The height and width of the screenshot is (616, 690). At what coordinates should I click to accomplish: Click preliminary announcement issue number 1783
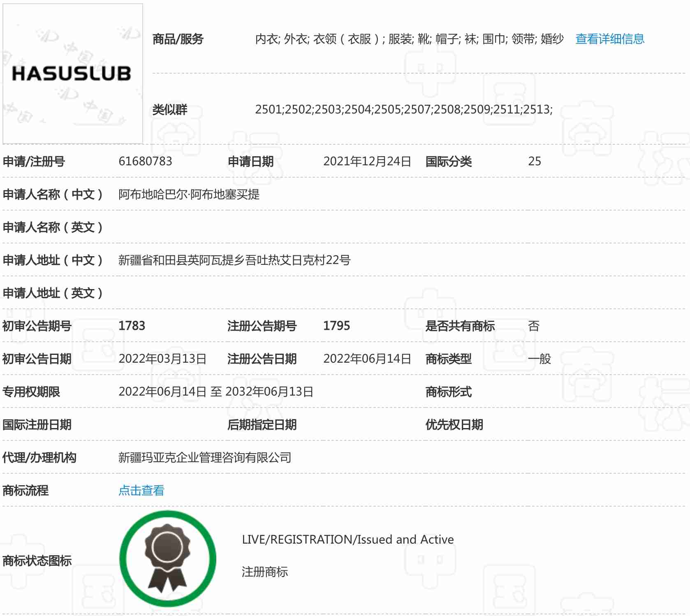[132, 326]
